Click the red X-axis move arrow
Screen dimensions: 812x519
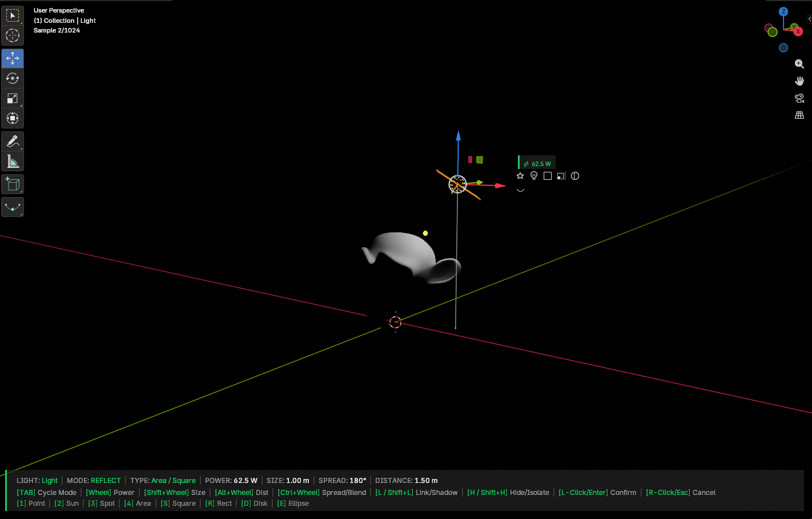click(x=500, y=186)
